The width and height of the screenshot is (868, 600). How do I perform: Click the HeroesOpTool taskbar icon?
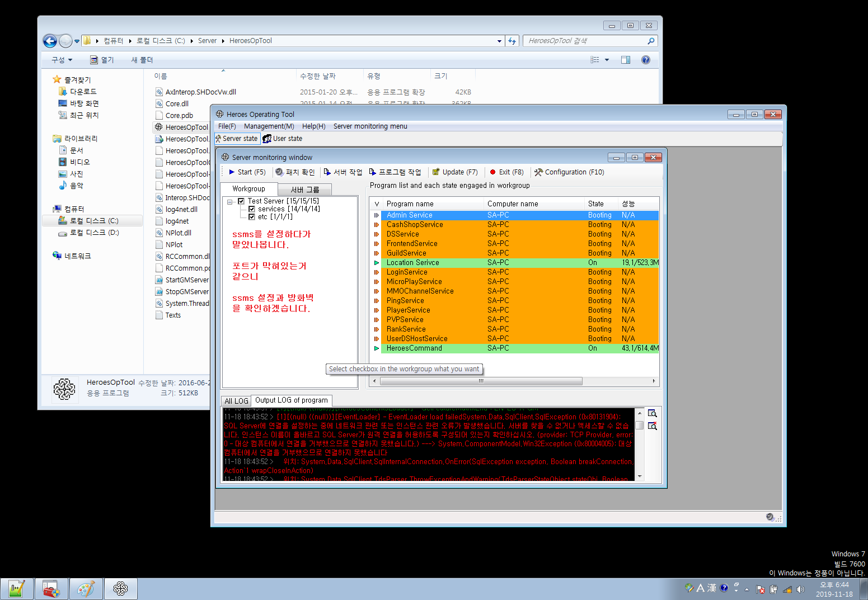[x=121, y=589]
